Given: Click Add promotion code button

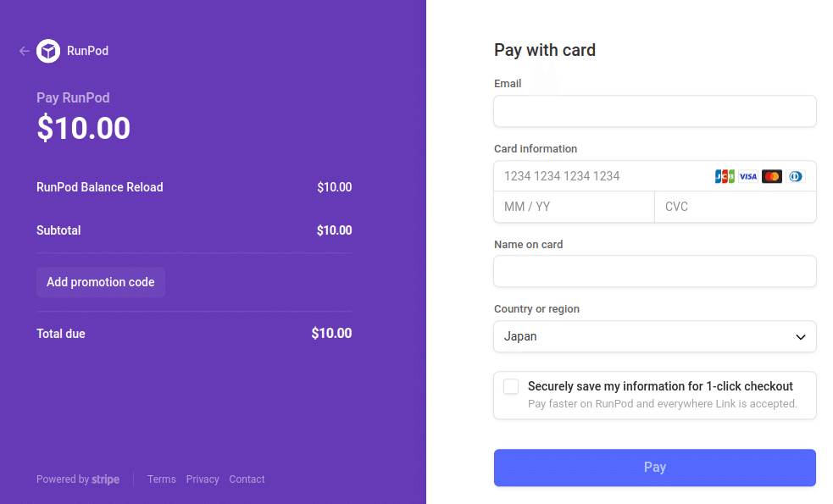Looking at the screenshot, I should click(x=101, y=282).
